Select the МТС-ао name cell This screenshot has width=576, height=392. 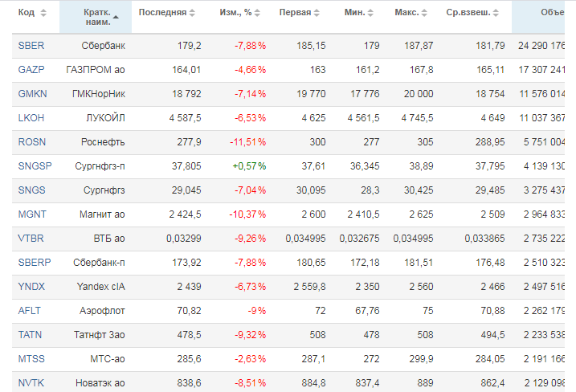pyautogui.click(x=108, y=359)
